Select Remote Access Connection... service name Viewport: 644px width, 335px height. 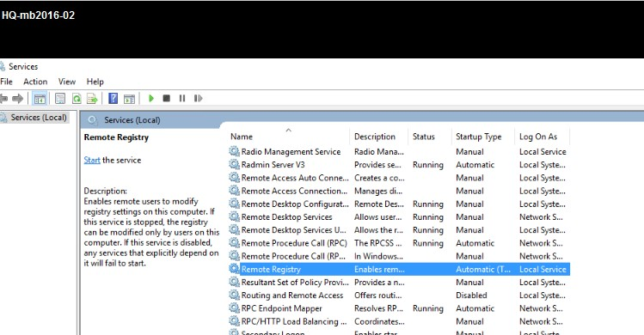[x=294, y=191]
